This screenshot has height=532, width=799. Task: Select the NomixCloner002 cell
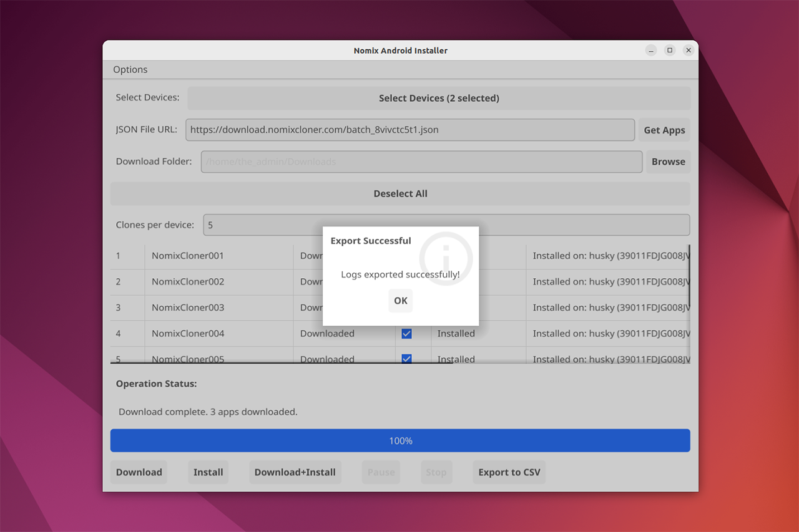tap(219, 282)
